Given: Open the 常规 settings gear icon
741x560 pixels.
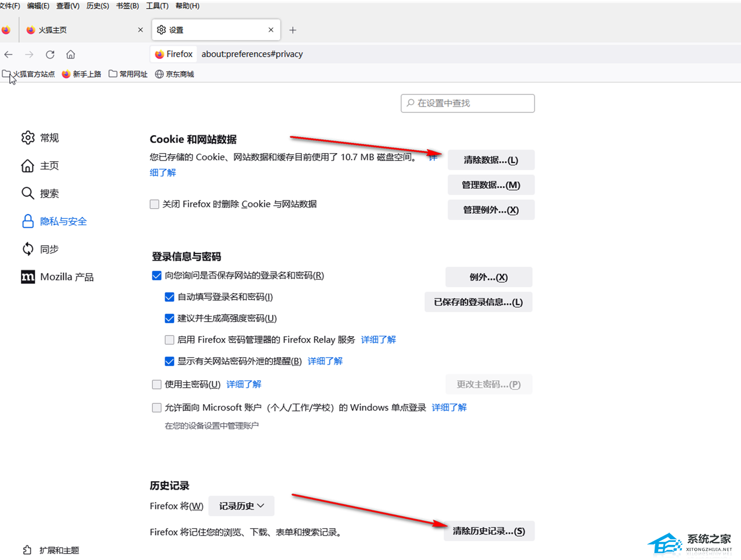Looking at the screenshot, I should click(x=27, y=137).
